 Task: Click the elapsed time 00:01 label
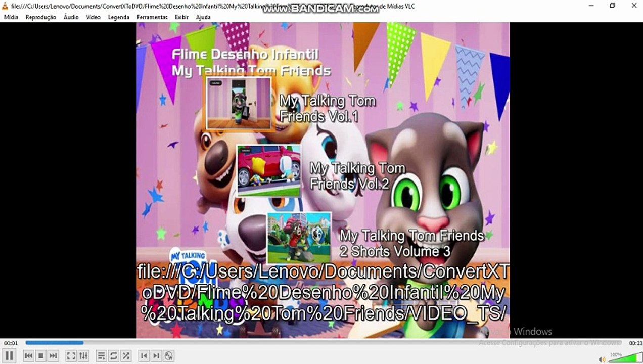click(x=11, y=343)
